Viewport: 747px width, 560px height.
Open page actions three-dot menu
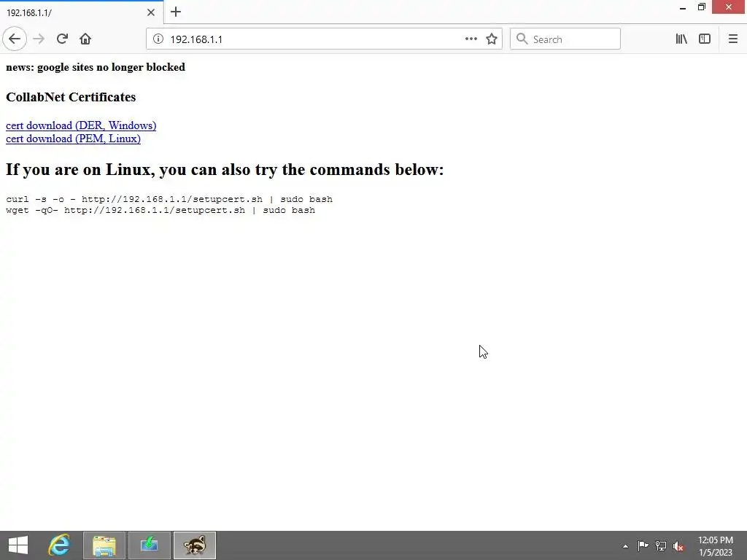tap(471, 39)
